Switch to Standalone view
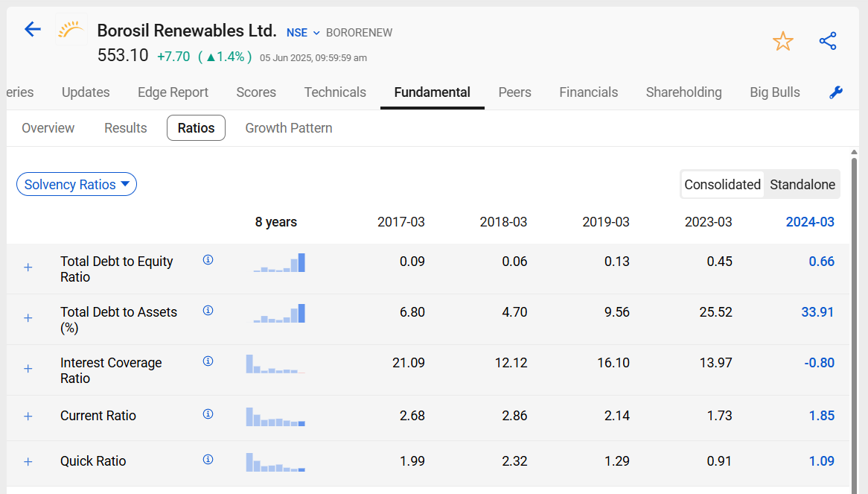The width and height of the screenshot is (868, 494). pyautogui.click(x=802, y=185)
